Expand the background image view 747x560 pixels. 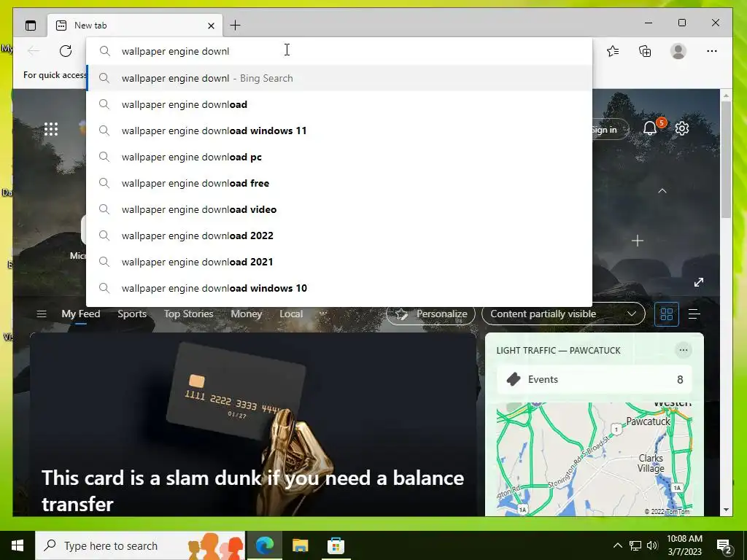pos(699,282)
